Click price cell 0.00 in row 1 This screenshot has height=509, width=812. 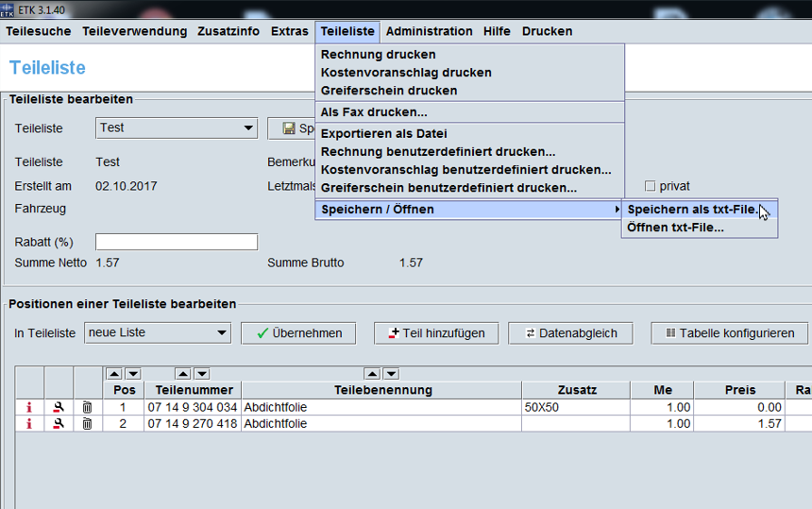click(739, 408)
